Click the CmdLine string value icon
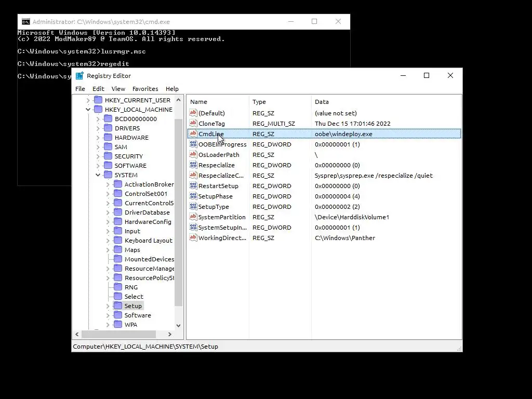This screenshot has height=399, width=532. [193, 134]
